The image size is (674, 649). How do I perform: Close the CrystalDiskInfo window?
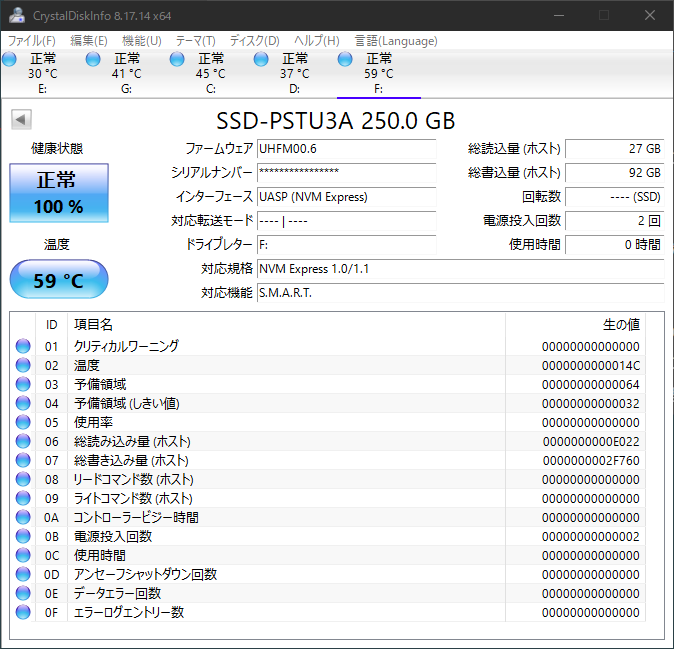pyautogui.click(x=649, y=15)
